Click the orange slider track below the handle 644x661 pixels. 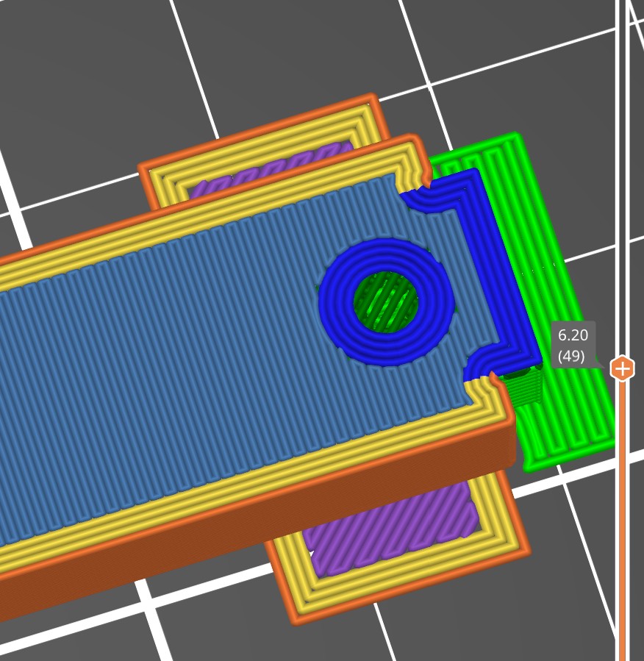(622, 515)
